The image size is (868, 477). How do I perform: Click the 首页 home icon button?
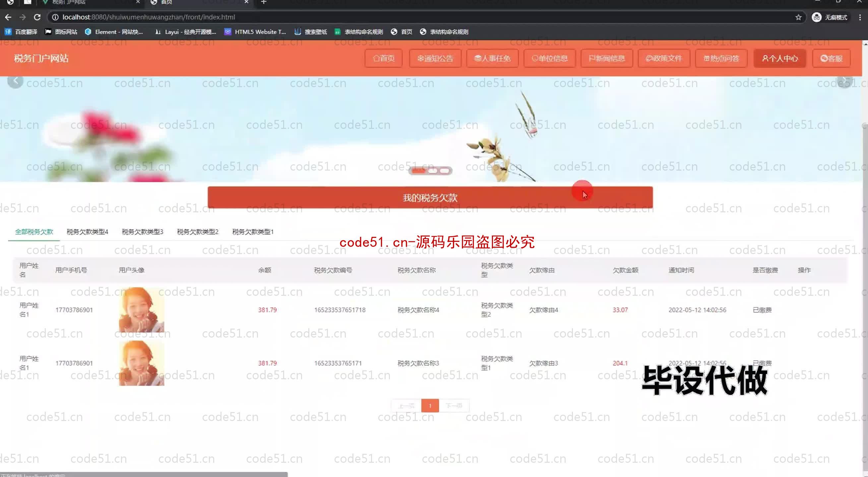pos(383,58)
